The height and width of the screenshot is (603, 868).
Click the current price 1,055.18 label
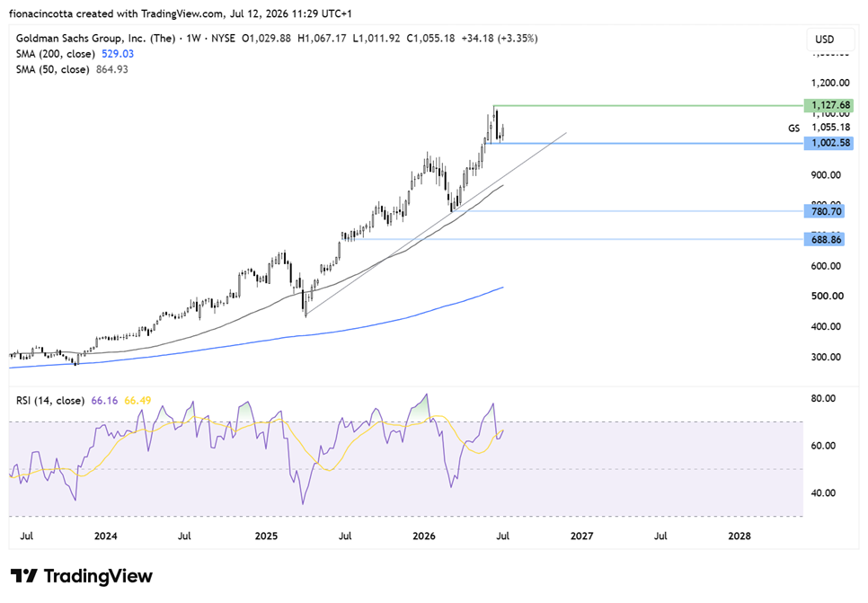tap(830, 128)
